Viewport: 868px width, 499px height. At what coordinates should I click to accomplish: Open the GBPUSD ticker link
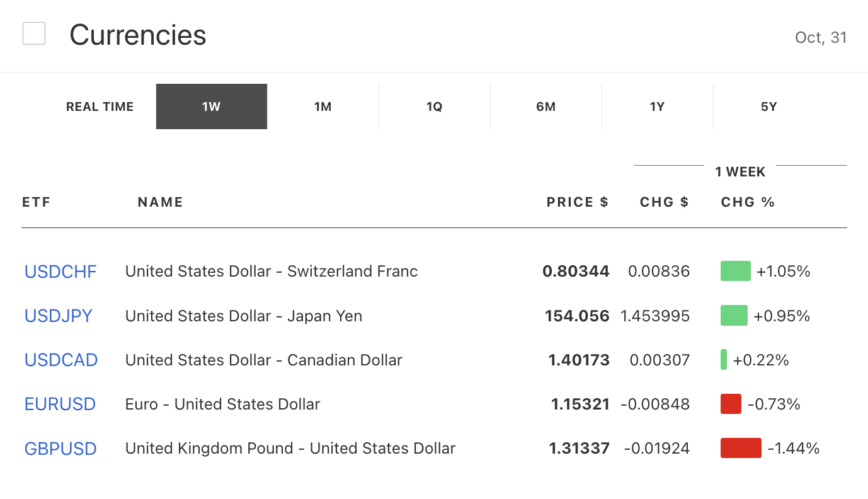[60, 449]
